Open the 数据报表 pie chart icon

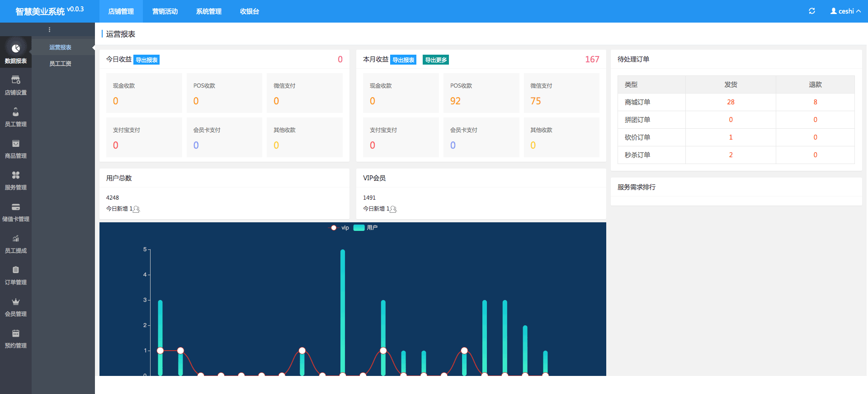[16, 48]
